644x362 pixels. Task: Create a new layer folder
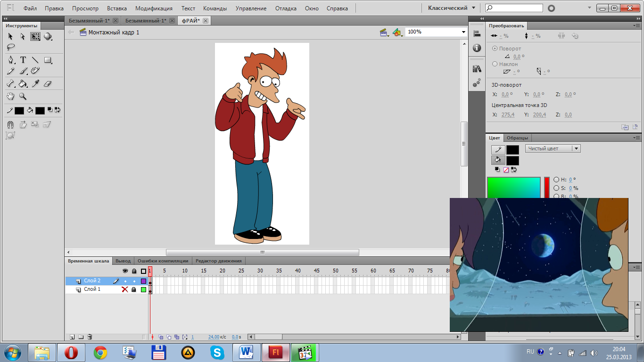click(x=81, y=337)
